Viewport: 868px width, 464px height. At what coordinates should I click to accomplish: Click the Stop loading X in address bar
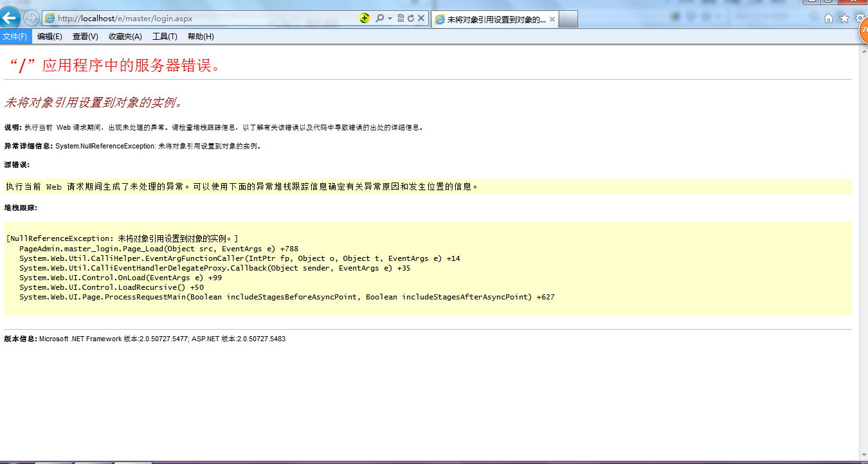(421, 19)
